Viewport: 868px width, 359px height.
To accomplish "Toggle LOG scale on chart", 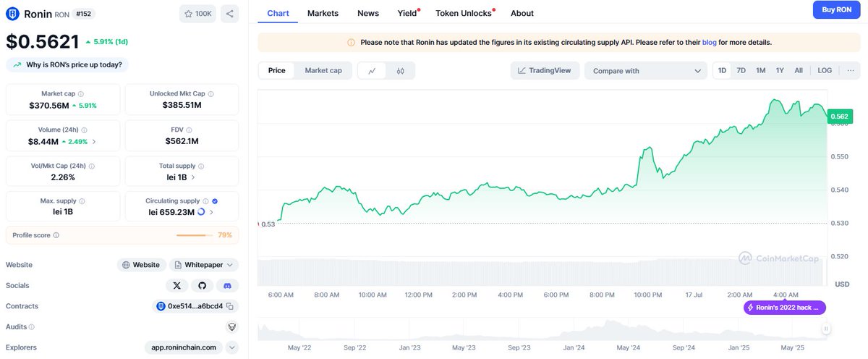I will (x=825, y=70).
